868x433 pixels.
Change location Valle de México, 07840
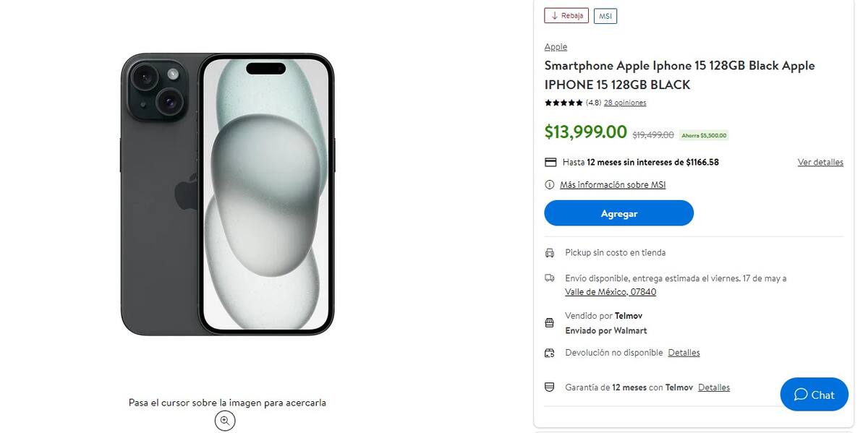click(x=610, y=292)
